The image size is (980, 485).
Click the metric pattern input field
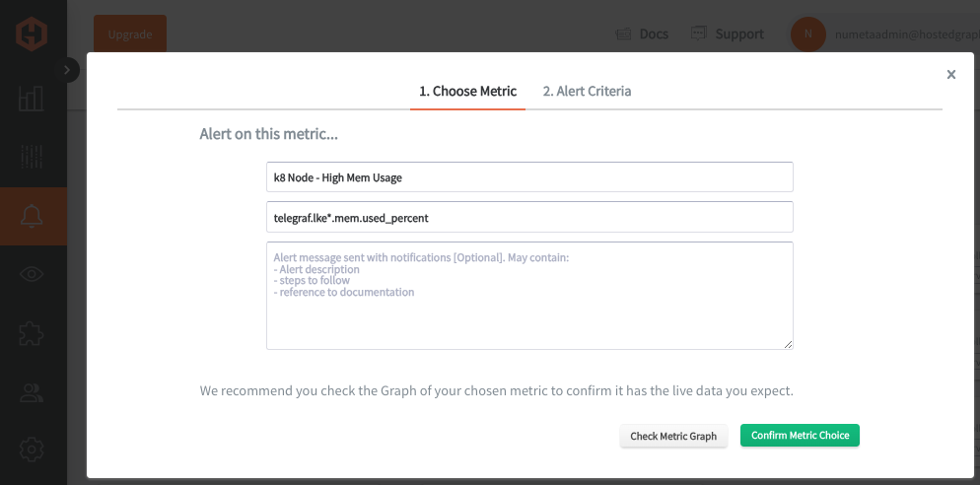tap(530, 217)
